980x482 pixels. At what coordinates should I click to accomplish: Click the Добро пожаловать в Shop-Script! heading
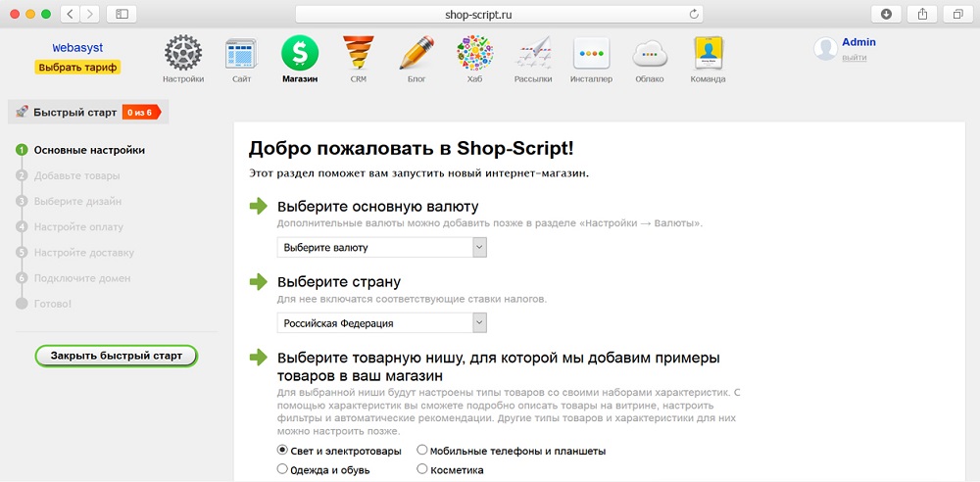[412, 148]
